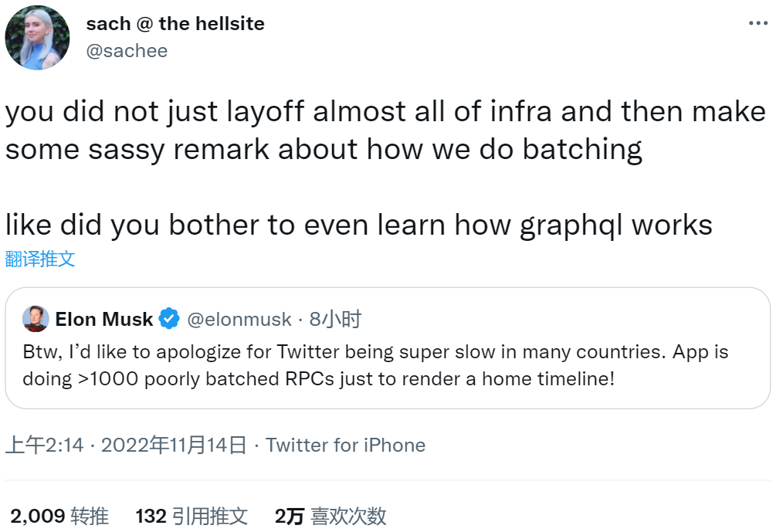
Task: Click the 'Elon Musk' name in quoted tweet
Action: [x=104, y=319]
